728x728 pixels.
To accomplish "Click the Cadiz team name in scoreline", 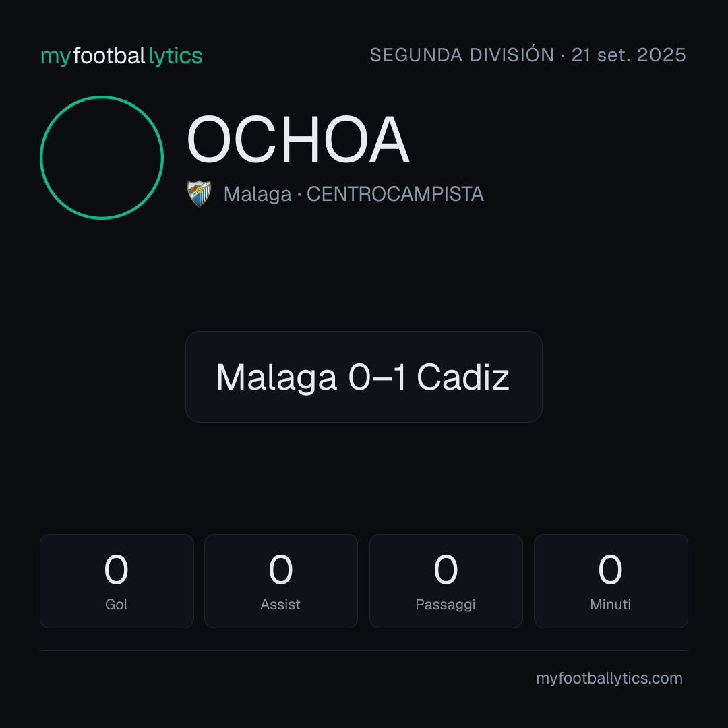I will (463, 377).
